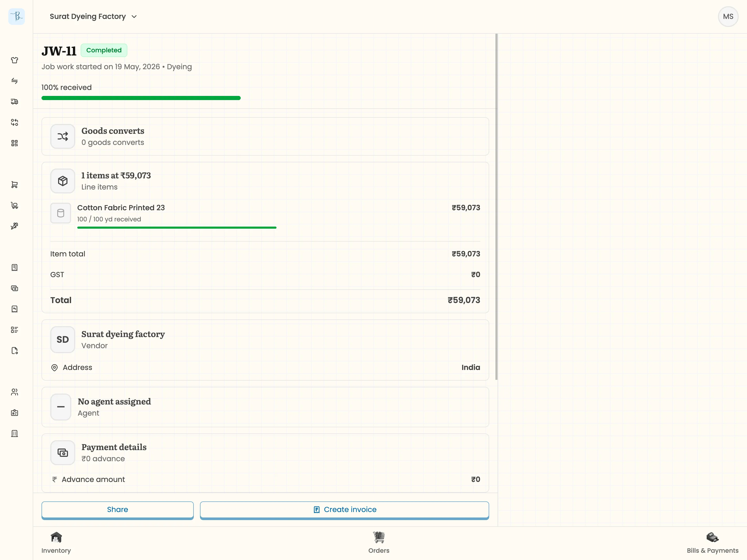
Task: Click the 100% received progress bar
Action: pyautogui.click(x=141, y=98)
